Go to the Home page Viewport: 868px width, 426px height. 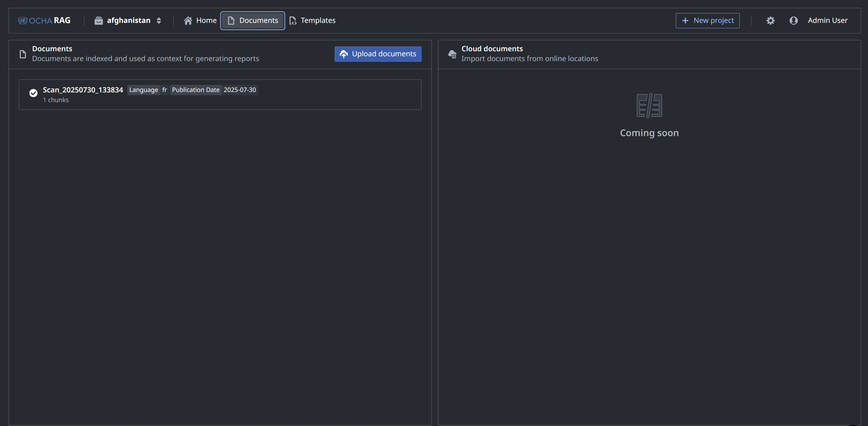pyautogui.click(x=206, y=21)
